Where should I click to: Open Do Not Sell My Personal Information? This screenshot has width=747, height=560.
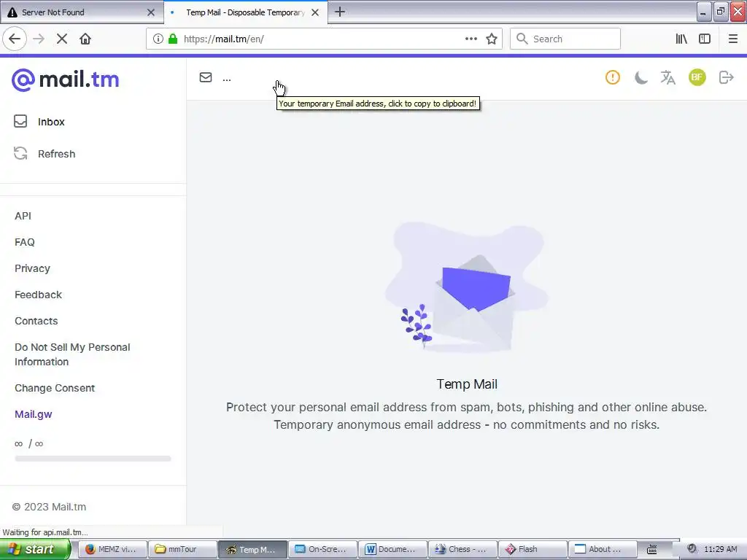tap(72, 354)
